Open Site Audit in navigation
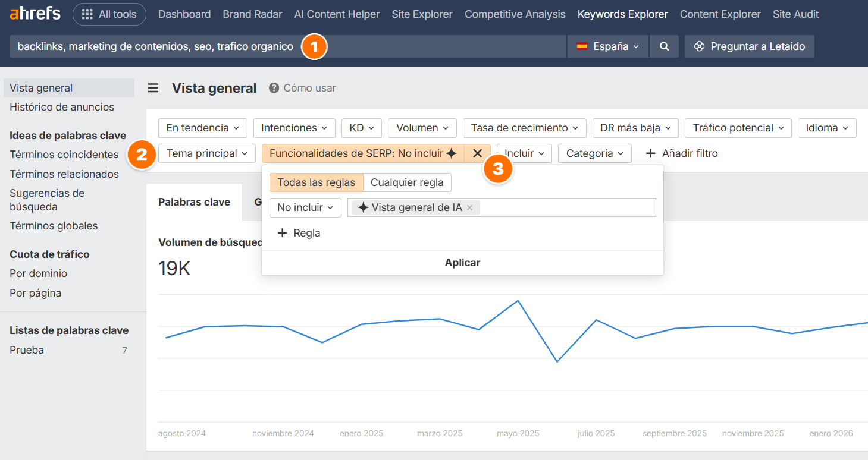This screenshot has height=460, width=868. [x=795, y=14]
